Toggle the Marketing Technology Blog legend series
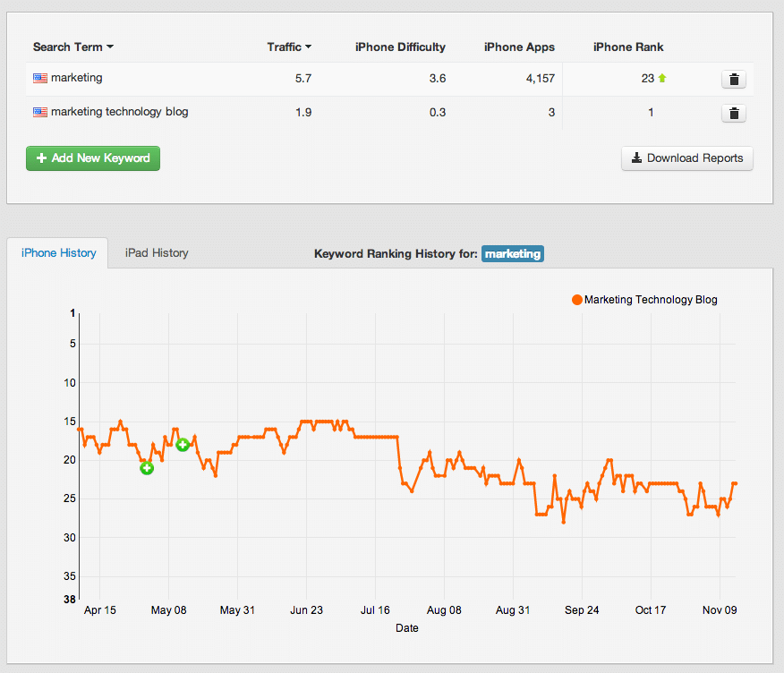 [644, 300]
